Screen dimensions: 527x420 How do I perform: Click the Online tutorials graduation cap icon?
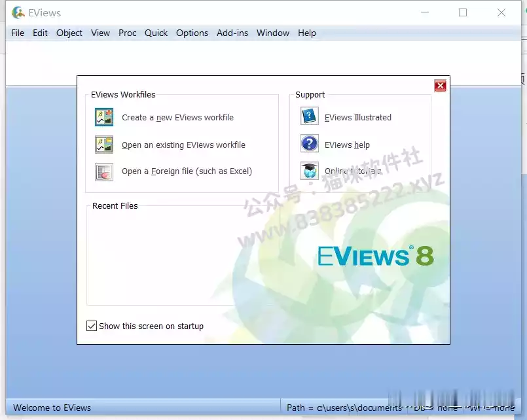click(x=309, y=171)
